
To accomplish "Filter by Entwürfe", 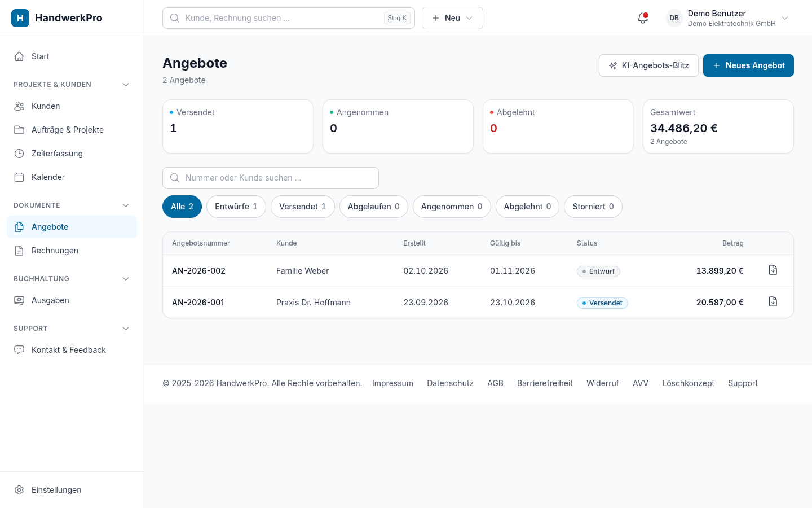I will pyautogui.click(x=236, y=207).
